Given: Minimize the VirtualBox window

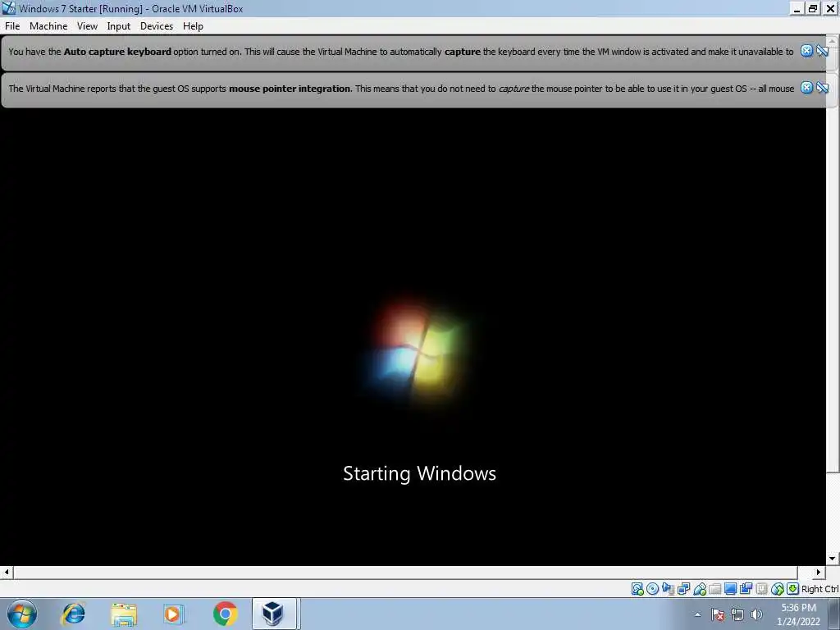Looking at the screenshot, I should click(797, 8).
